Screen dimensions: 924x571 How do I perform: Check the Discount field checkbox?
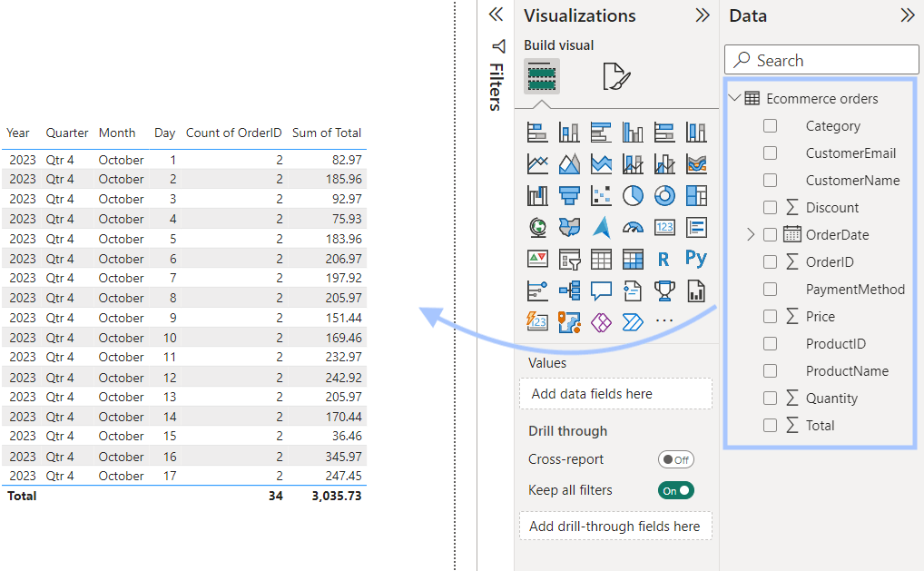tap(770, 207)
